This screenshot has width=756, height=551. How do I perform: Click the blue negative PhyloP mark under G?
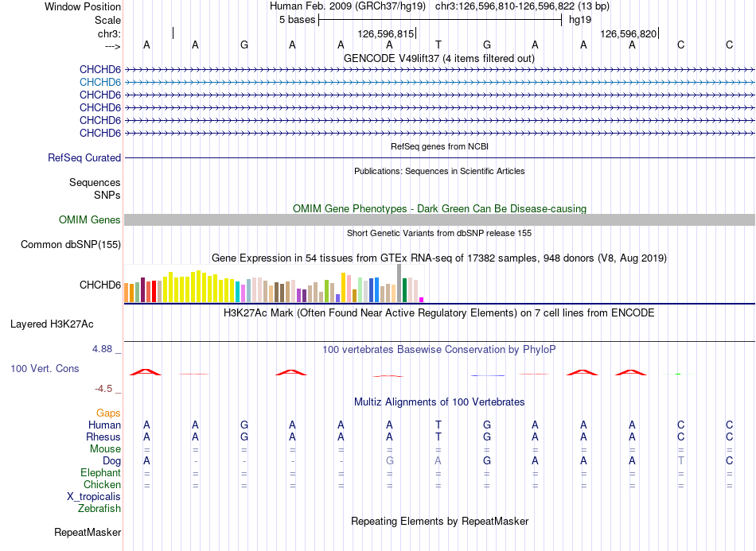pos(488,375)
